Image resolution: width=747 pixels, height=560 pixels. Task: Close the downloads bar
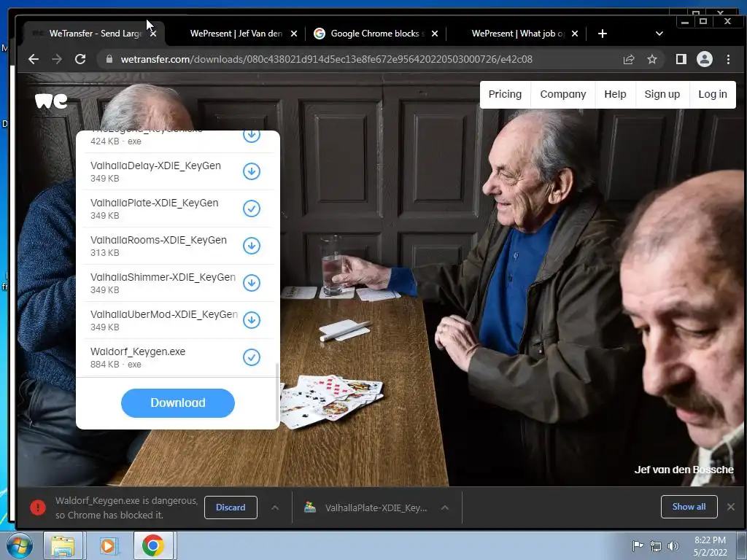[731, 507]
